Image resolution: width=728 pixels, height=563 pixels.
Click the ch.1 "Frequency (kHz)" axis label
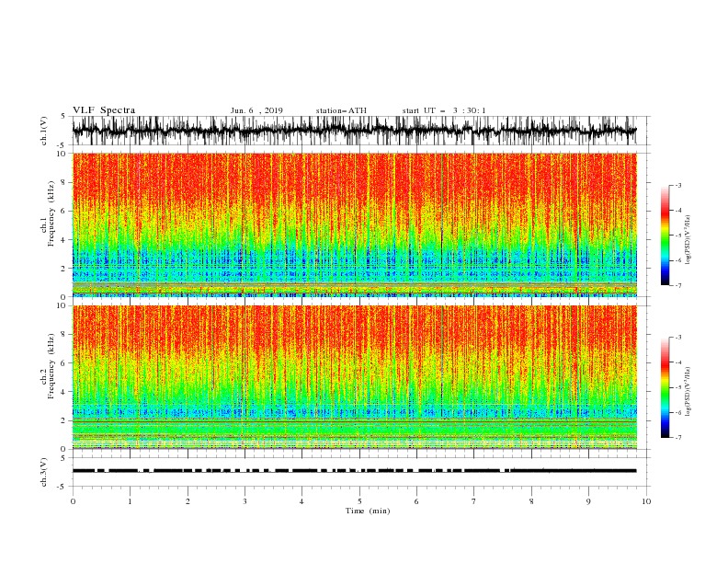coord(51,213)
